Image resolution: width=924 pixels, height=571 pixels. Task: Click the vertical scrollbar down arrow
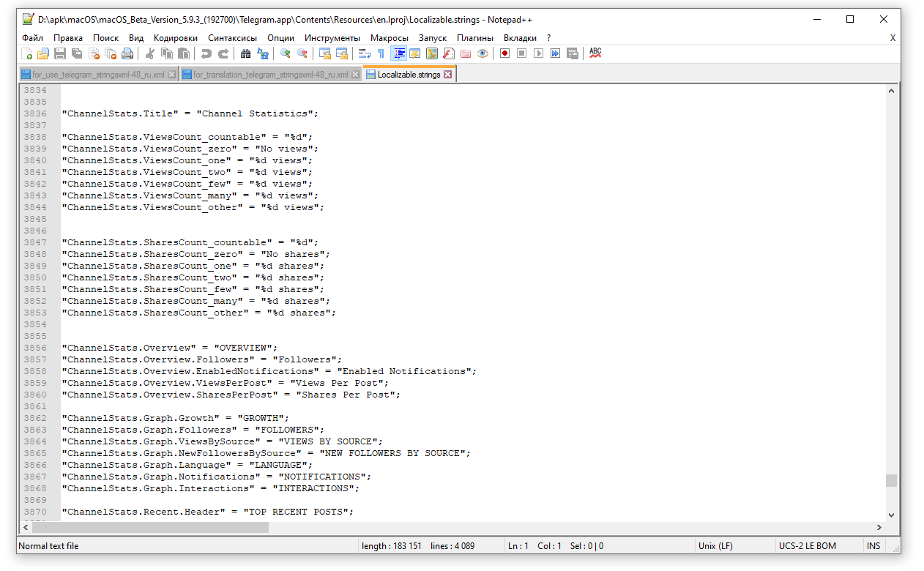891,515
